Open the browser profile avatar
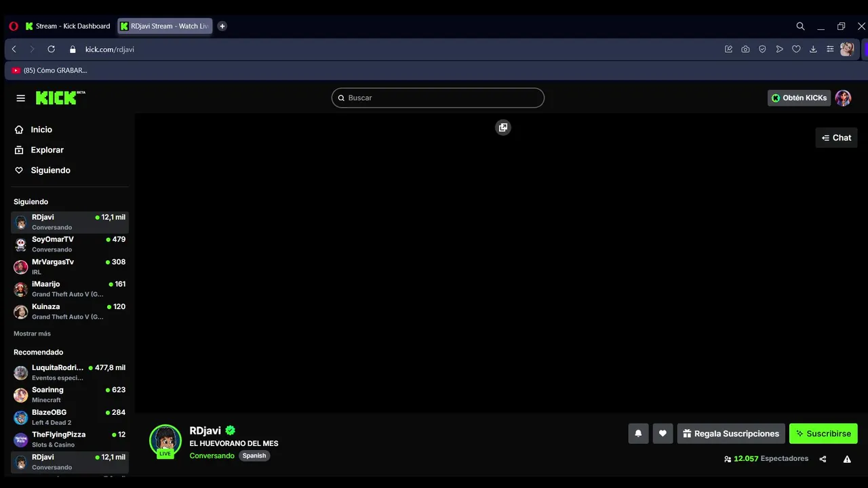 847,49
